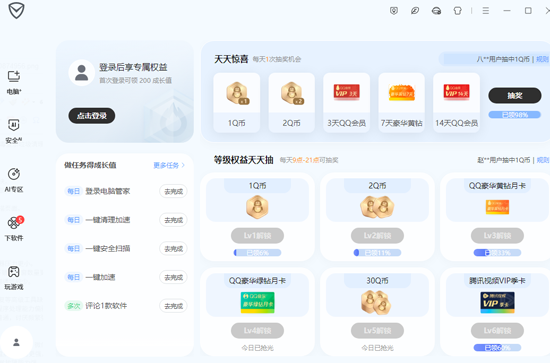
Task: Click the green 豪华绿钻月卡 card image
Action: (x=257, y=302)
